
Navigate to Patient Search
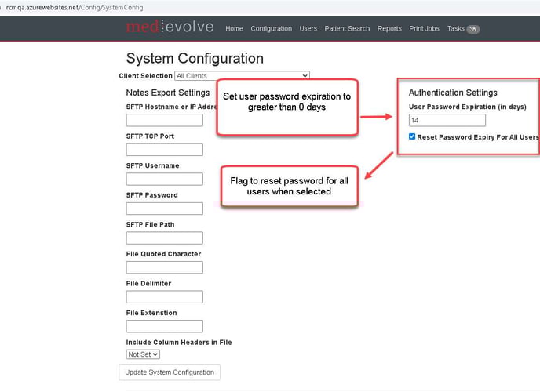point(347,29)
